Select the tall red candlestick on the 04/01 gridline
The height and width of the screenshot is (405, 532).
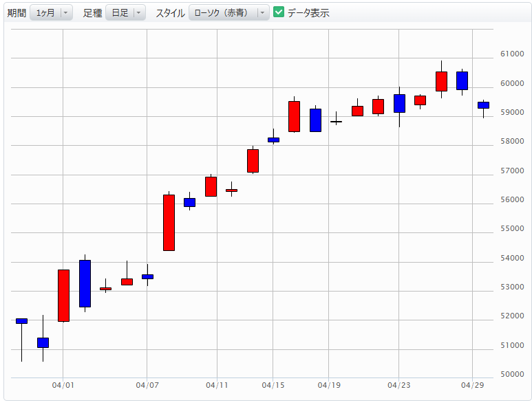(x=63, y=295)
